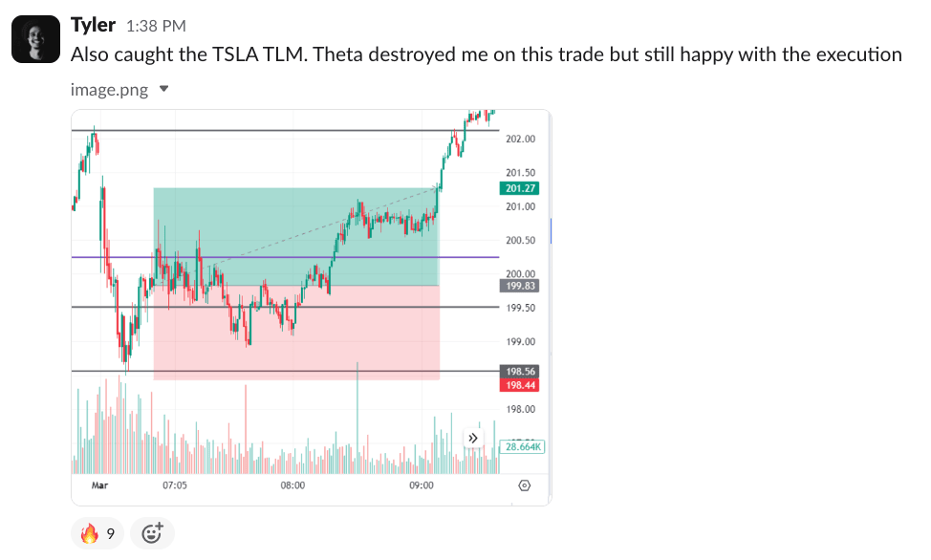This screenshot has height=560, width=931.
Task: Collapse the image.png attachment with the caret
Action: (163, 89)
